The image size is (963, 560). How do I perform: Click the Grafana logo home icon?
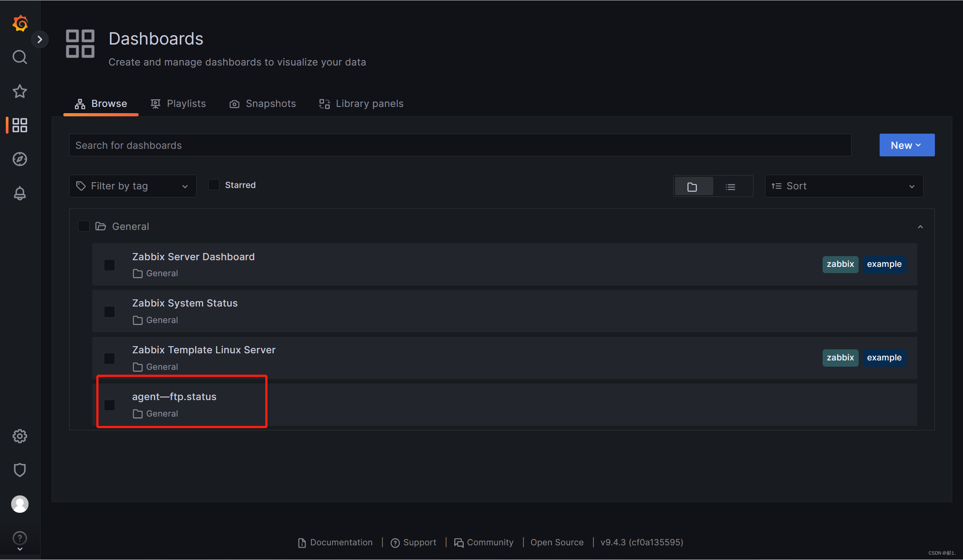click(20, 23)
